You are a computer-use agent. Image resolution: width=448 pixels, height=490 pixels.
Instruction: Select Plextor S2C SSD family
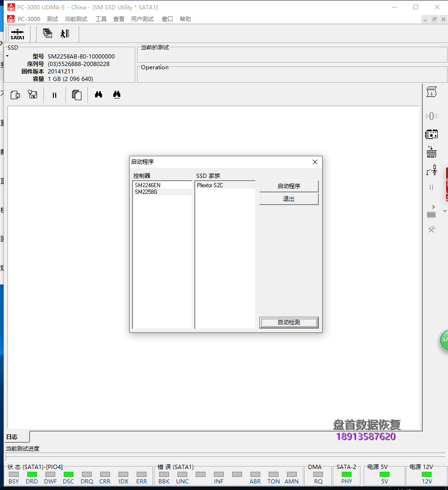[225, 185]
